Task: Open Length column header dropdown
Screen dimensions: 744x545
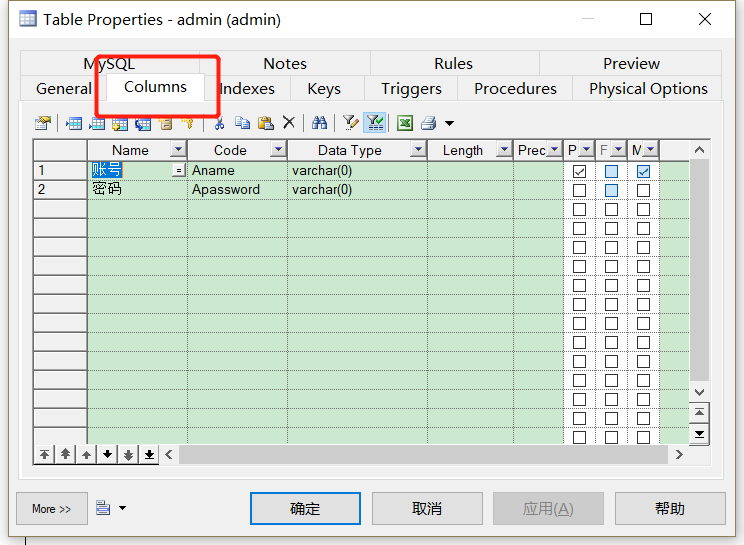Action: pos(504,149)
